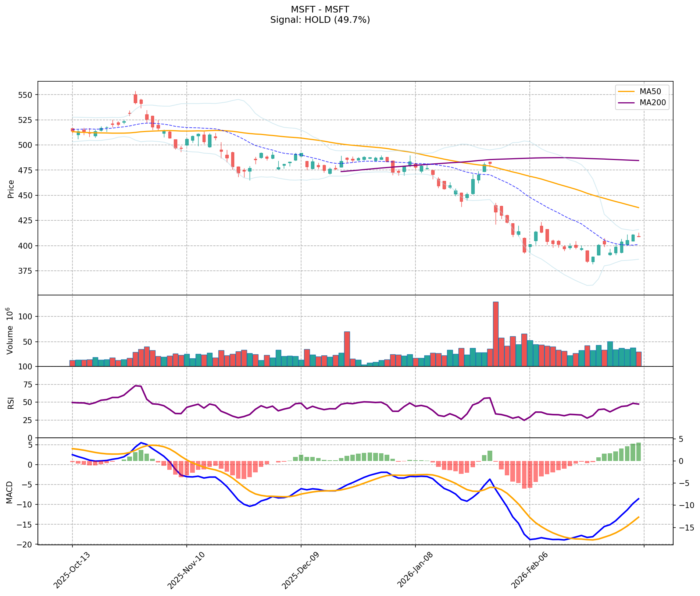Click the red candlestick peaking near 550
Screen dimensions: 700x596
pyautogui.click(x=135, y=99)
